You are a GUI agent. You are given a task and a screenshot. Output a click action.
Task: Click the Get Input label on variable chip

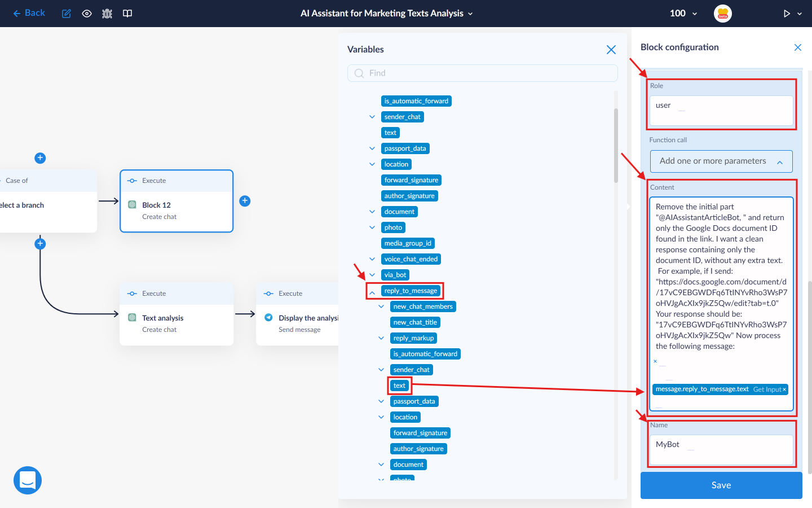pyautogui.click(x=767, y=389)
